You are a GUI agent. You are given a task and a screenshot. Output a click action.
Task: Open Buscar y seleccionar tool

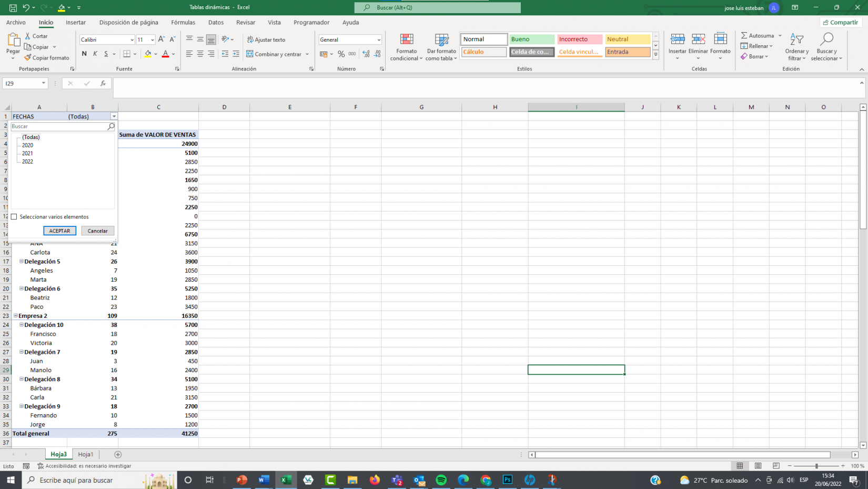[826, 47]
